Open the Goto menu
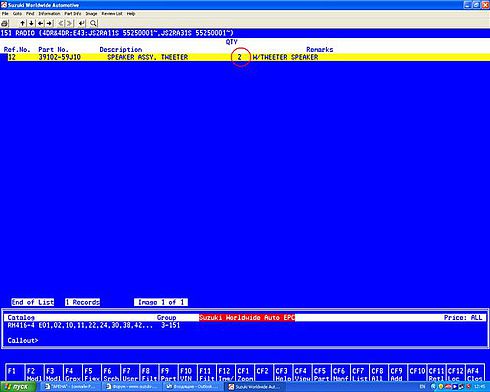The width and height of the screenshot is (490, 392). 17,14
